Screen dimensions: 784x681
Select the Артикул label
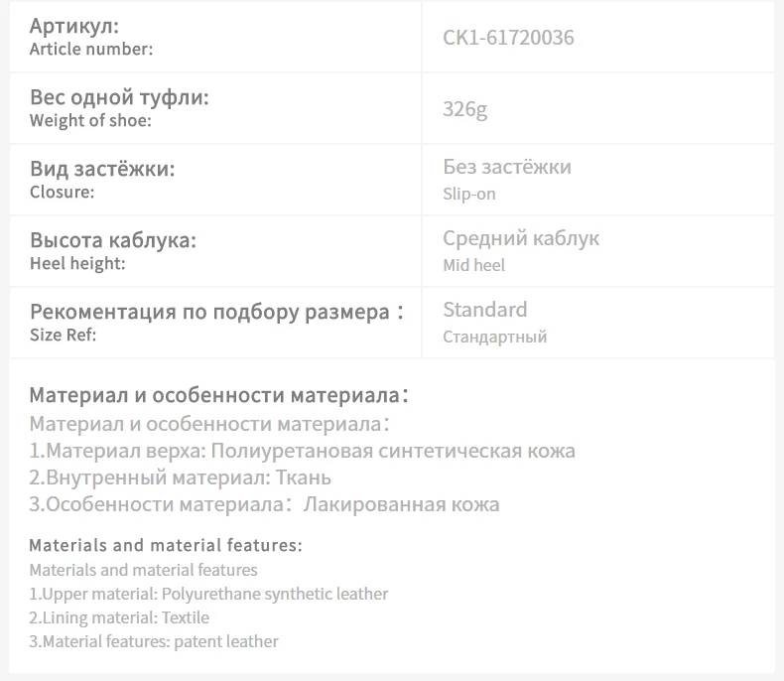tap(74, 26)
